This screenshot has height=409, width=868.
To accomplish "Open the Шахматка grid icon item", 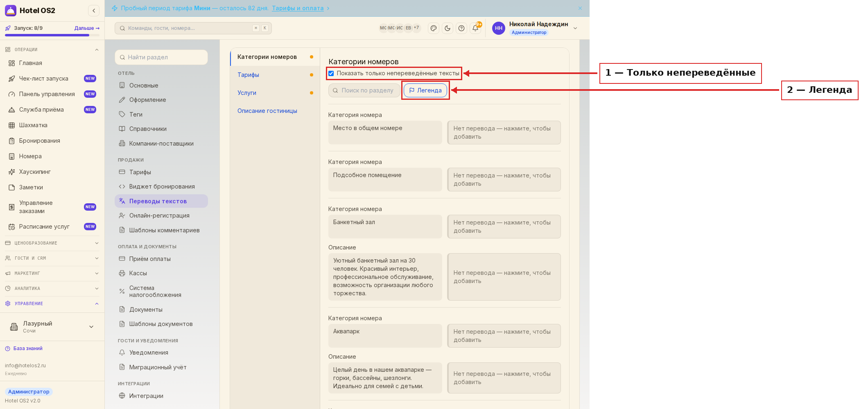I will [x=52, y=125].
